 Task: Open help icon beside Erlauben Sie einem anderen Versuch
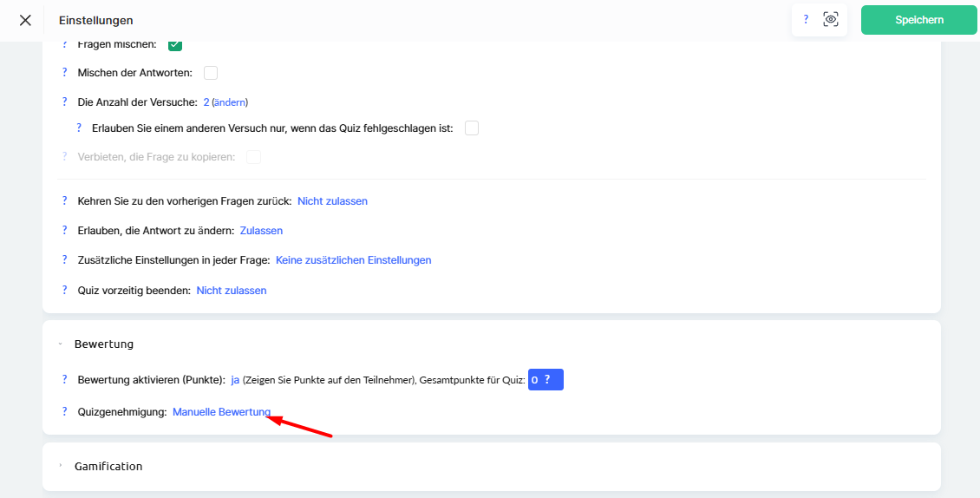(79, 128)
